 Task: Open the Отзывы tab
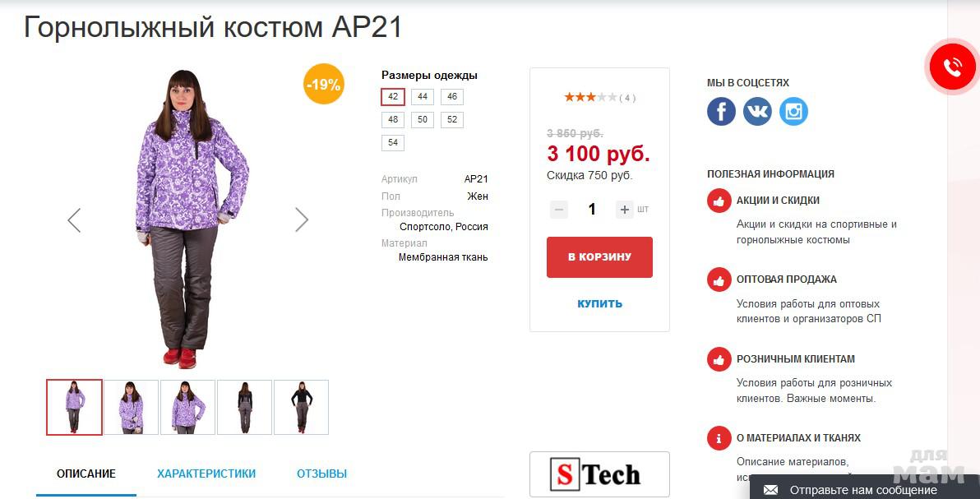point(321,474)
